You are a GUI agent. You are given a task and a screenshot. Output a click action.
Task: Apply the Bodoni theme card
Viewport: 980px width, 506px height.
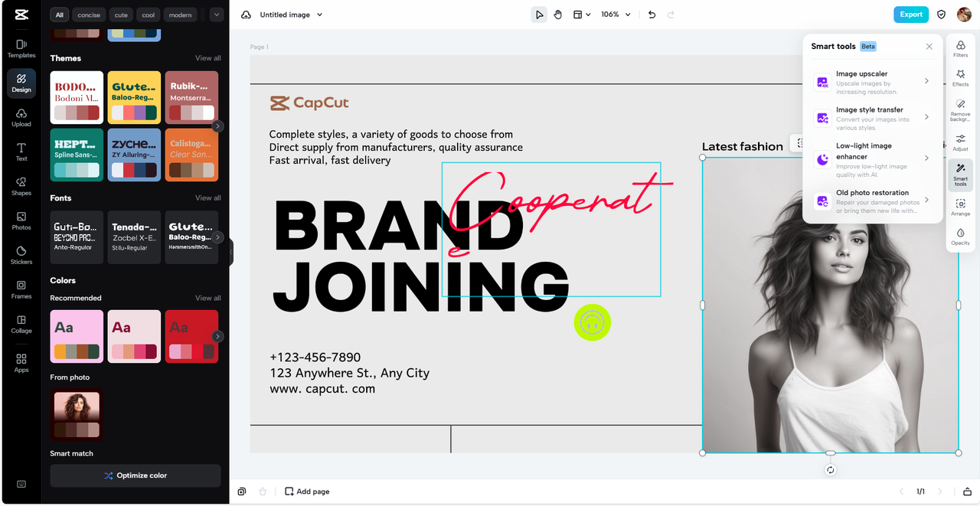click(x=77, y=97)
